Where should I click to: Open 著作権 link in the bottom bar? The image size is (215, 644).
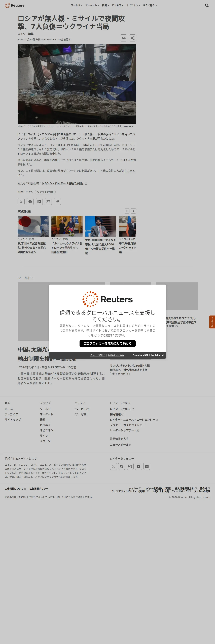[x=205, y=488]
